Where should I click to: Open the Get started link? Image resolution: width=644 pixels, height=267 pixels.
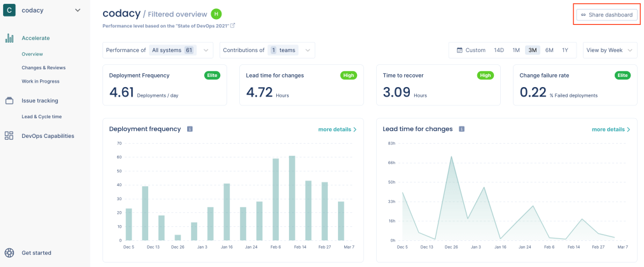point(36,252)
